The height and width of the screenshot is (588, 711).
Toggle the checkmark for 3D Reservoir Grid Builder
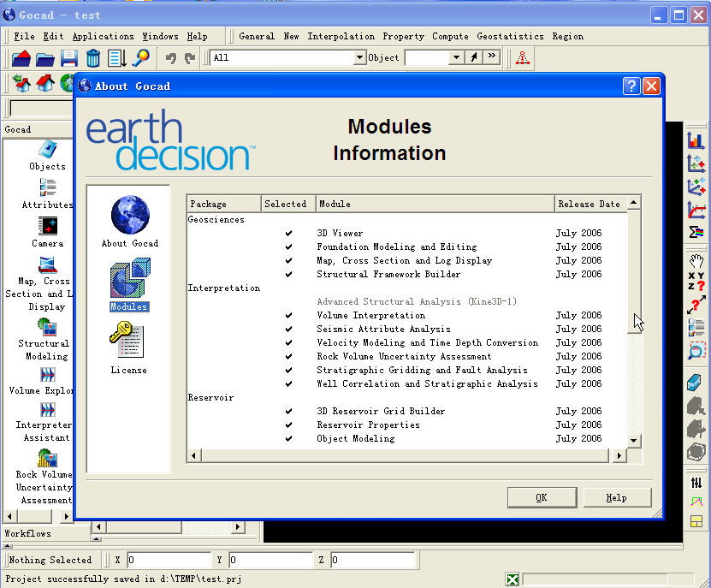click(x=288, y=411)
